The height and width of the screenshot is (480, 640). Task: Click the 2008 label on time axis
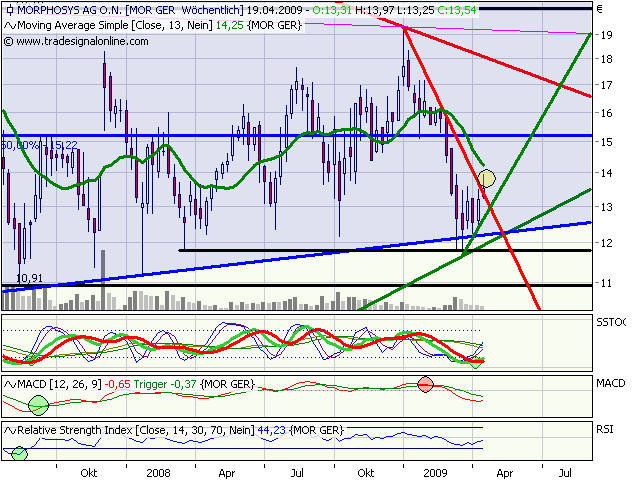(x=158, y=473)
